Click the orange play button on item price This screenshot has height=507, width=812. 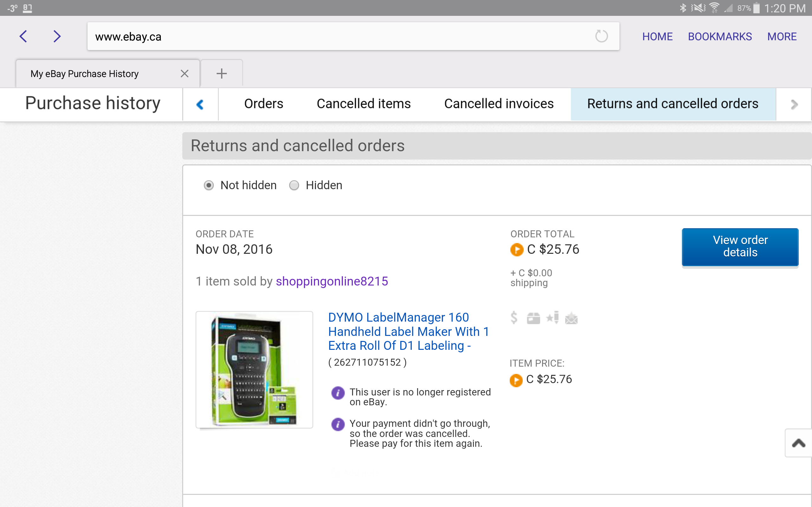pyautogui.click(x=516, y=379)
